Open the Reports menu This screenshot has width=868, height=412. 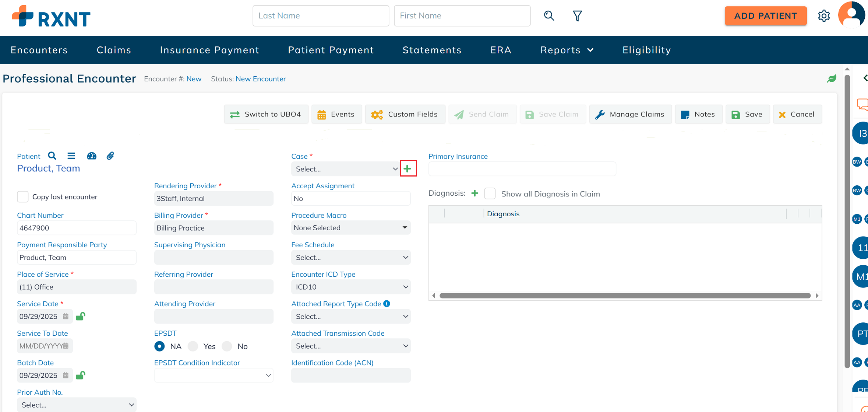pos(567,50)
